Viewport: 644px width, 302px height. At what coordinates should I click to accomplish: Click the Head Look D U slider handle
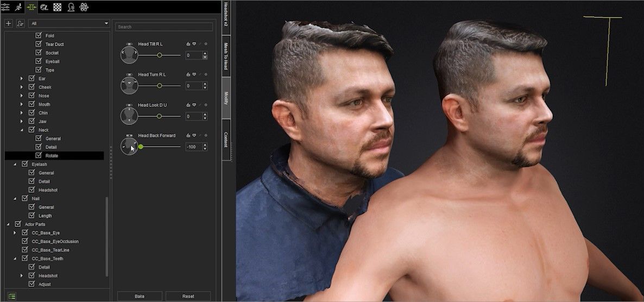160,116
